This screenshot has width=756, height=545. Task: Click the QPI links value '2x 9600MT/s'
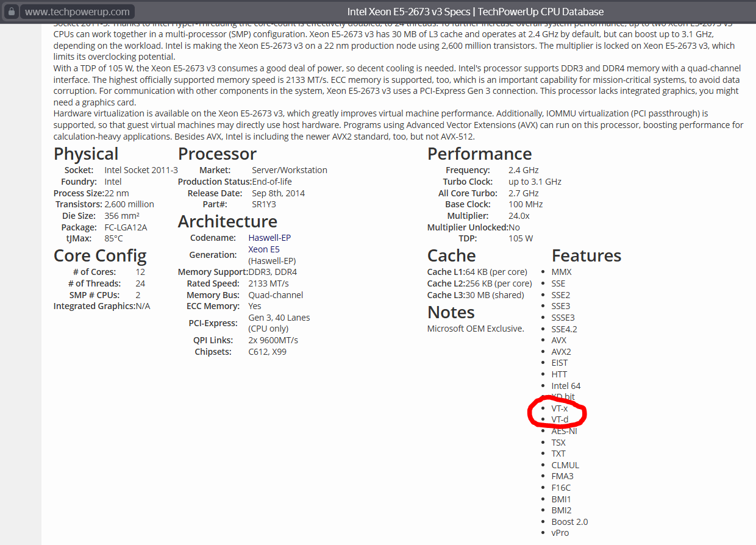pos(273,340)
